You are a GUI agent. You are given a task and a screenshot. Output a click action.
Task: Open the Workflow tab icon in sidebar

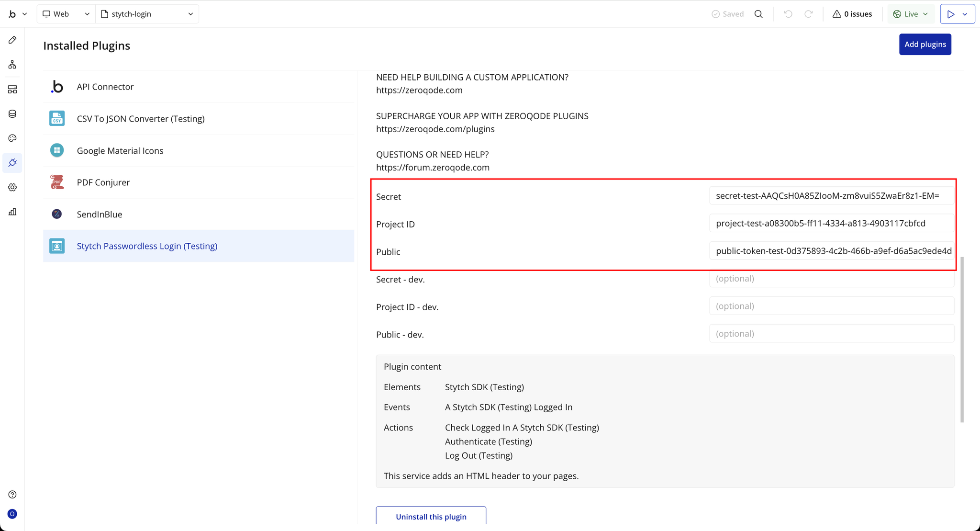tap(12, 65)
